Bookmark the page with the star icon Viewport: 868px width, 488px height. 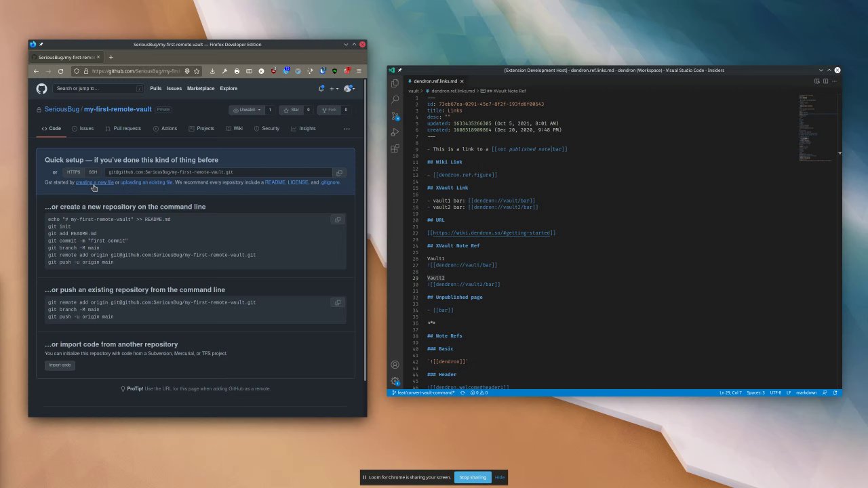(197, 71)
